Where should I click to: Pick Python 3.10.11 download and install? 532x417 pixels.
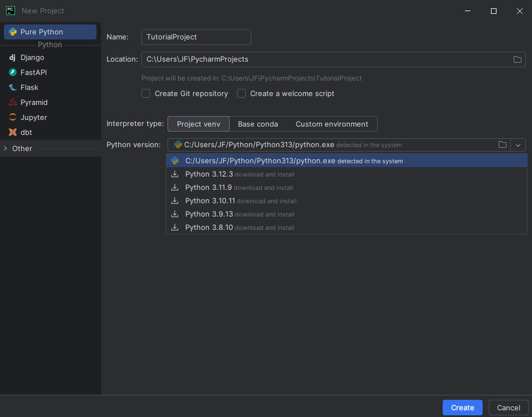pyautogui.click(x=346, y=200)
